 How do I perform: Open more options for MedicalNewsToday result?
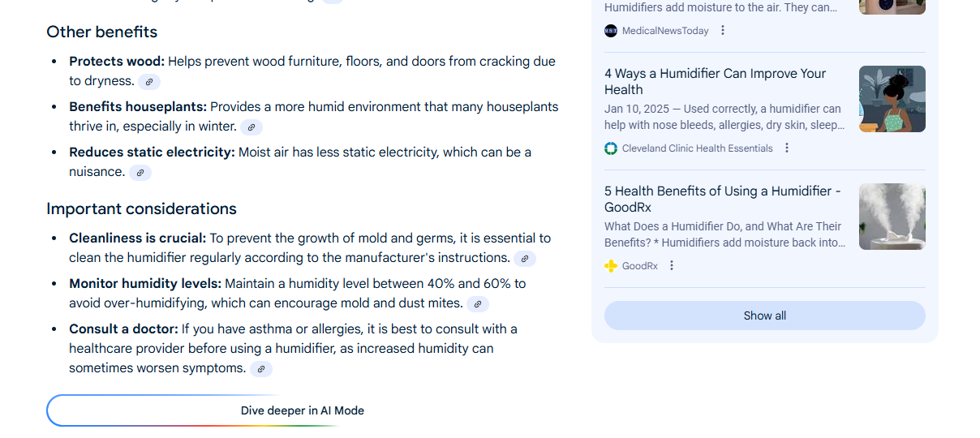pos(723,31)
